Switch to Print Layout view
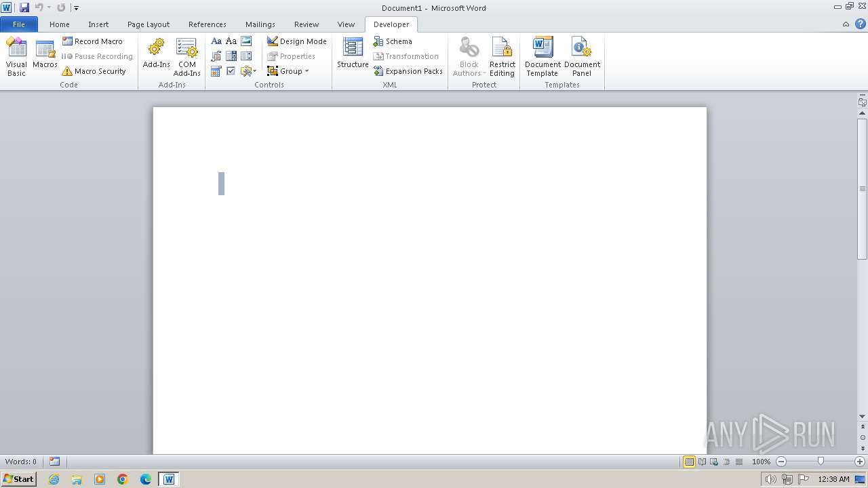This screenshot has width=868, height=488. click(689, 462)
